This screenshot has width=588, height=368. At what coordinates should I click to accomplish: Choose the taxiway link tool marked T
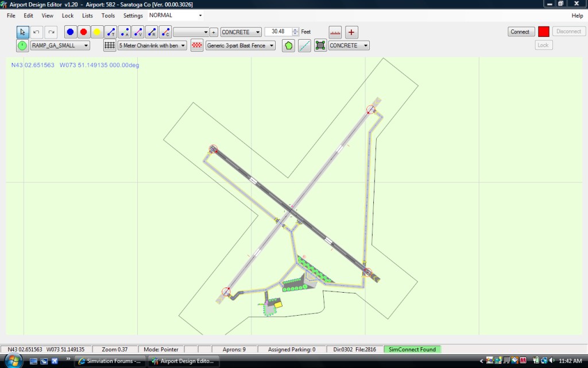111,32
